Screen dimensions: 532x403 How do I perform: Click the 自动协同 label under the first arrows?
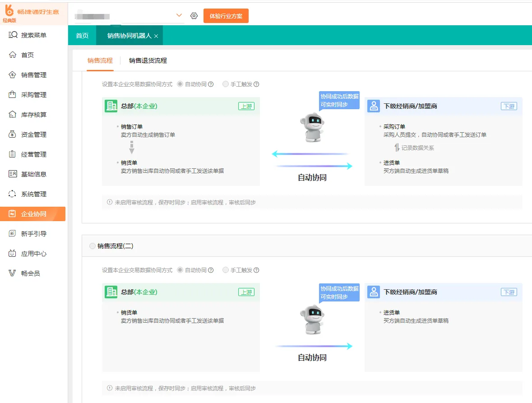click(312, 177)
